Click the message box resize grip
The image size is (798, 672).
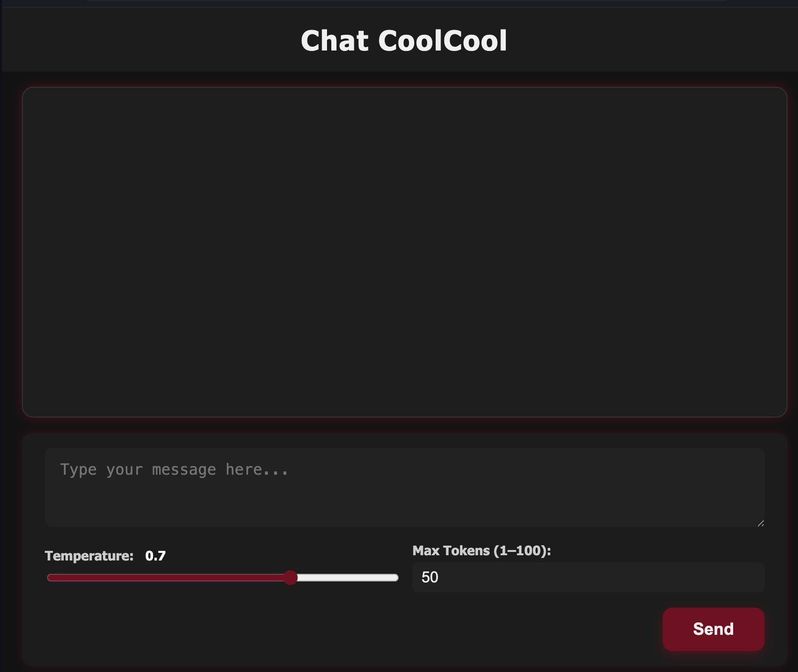click(x=760, y=523)
